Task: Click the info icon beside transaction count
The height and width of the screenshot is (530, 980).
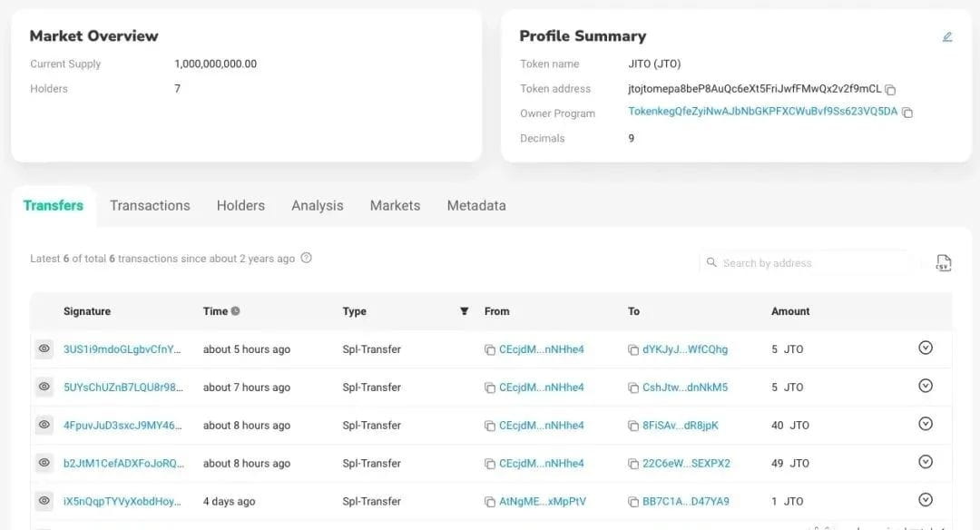Action: [x=306, y=258]
